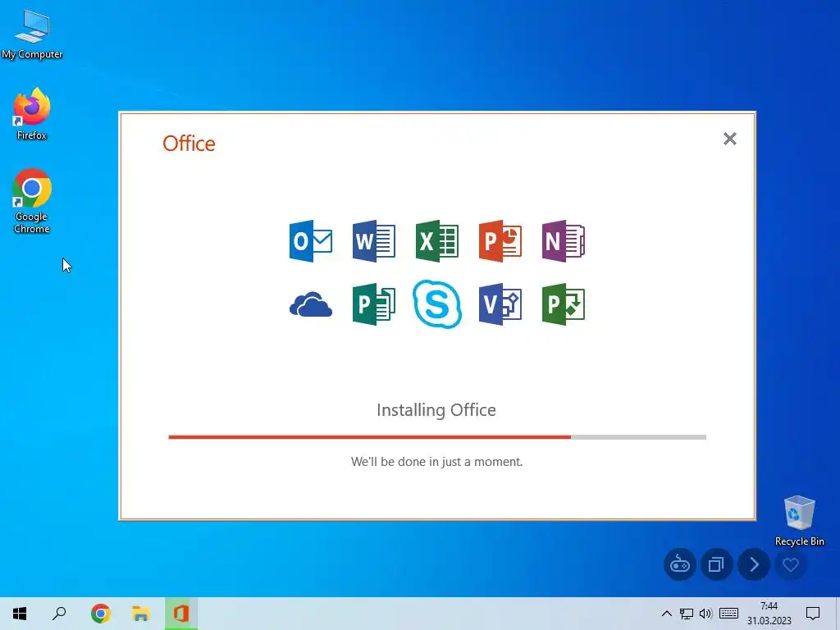Click the Skype icon in Office installer
Image resolution: width=840 pixels, height=630 pixels.
coord(437,304)
